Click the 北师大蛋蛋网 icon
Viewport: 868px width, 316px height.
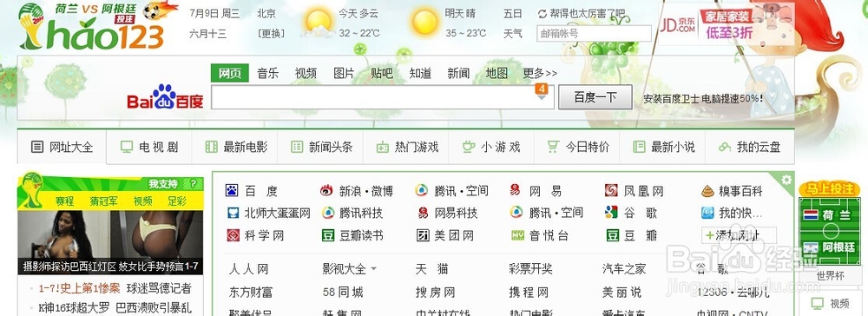pos(233,213)
